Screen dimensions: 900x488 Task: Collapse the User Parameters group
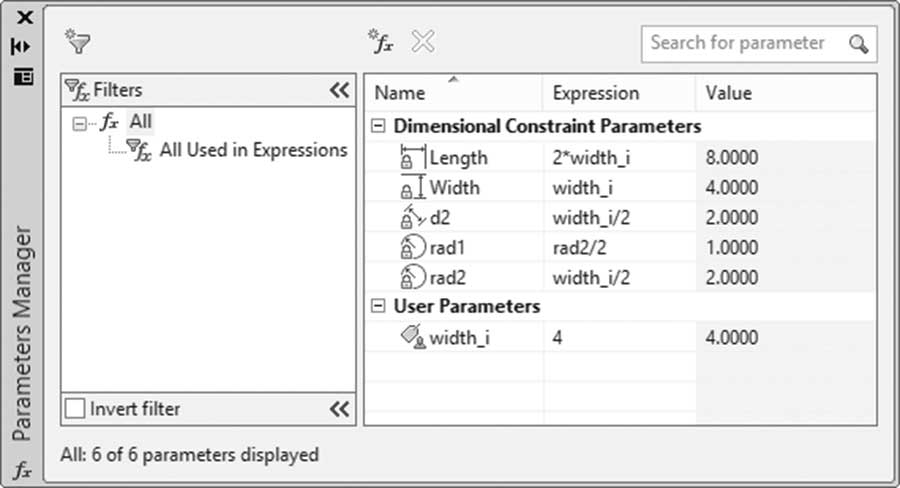pos(378,306)
